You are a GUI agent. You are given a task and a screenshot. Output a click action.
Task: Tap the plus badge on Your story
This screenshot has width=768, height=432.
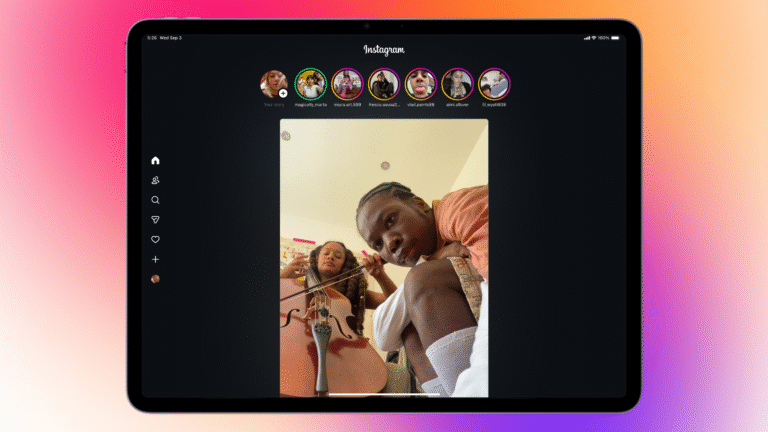[x=283, y=93]
